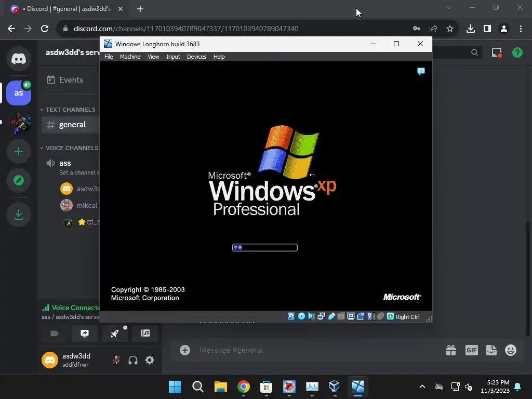Open the #general text channel
This screenshot has height=399, width=532.
70,125
